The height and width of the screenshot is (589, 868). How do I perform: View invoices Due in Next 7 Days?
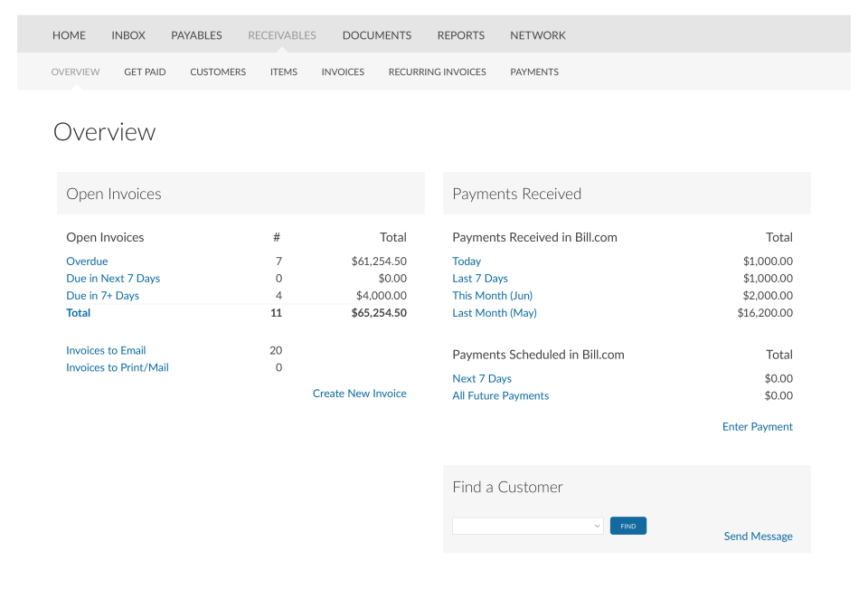pos(112,278)
